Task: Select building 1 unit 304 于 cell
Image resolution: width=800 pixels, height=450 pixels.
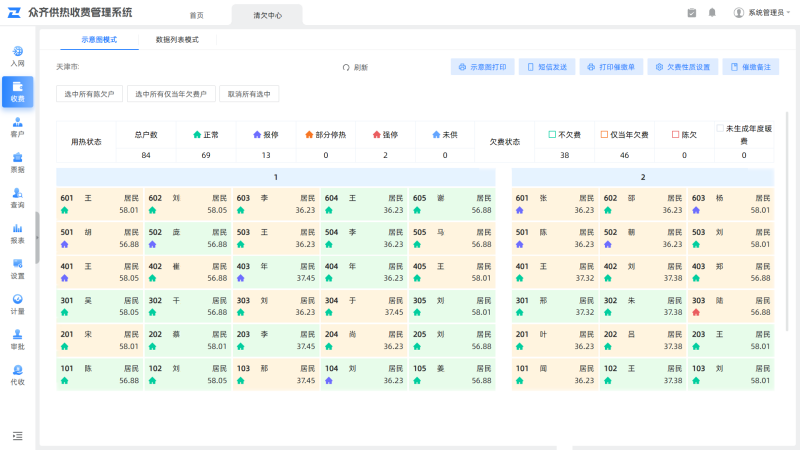Action: tap(364, 306)
